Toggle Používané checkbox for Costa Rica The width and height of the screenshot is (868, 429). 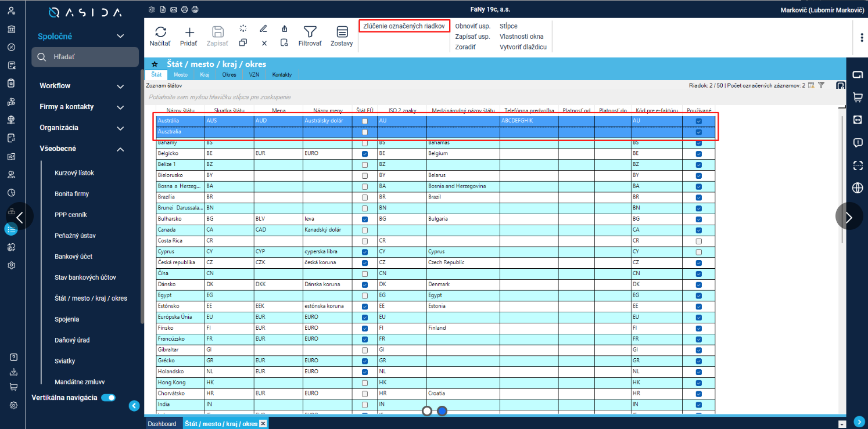point(699,241)
